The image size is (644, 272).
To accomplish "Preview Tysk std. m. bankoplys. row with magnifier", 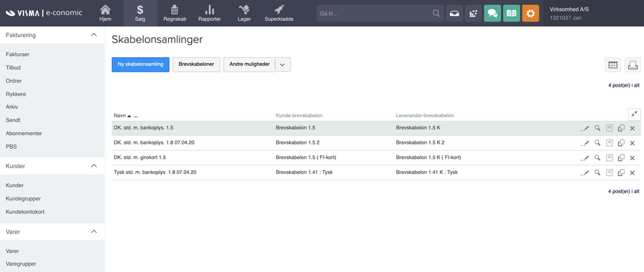I will (x=597, y=173).
